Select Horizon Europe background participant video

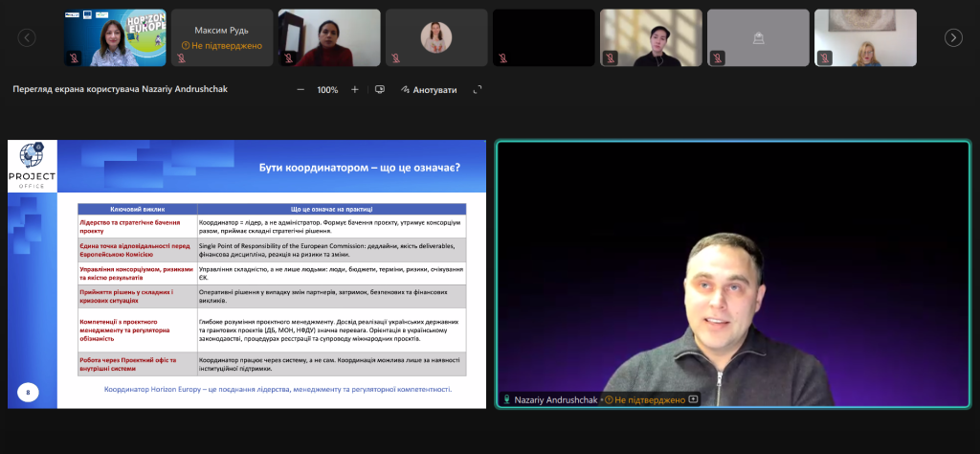(115, 37)
